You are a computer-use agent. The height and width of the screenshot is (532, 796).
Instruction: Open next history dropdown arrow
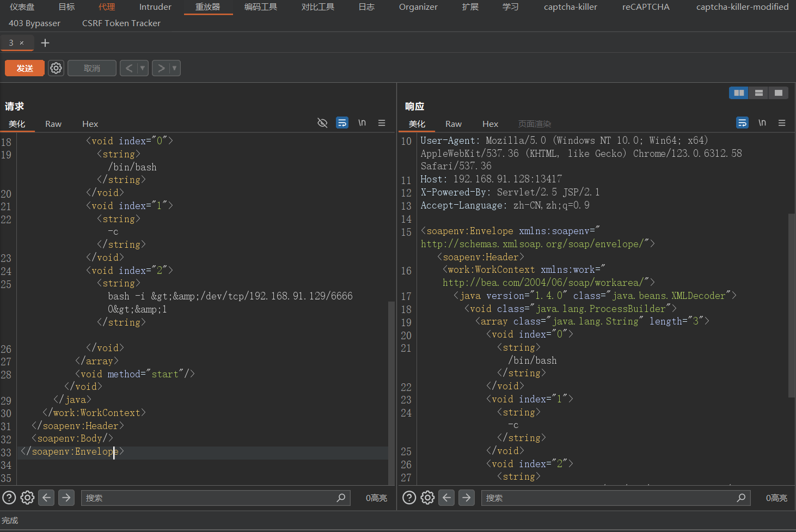(175, 68)
